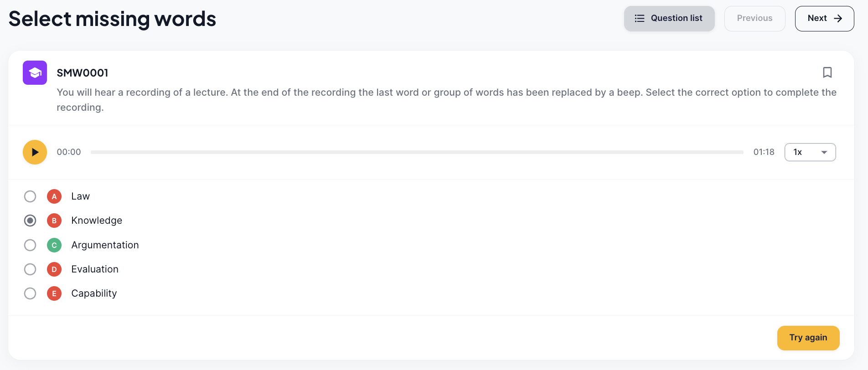Click the arrow icon on Next button
The width and height of the screenshot is (868, 370).
tap(838, 18)
